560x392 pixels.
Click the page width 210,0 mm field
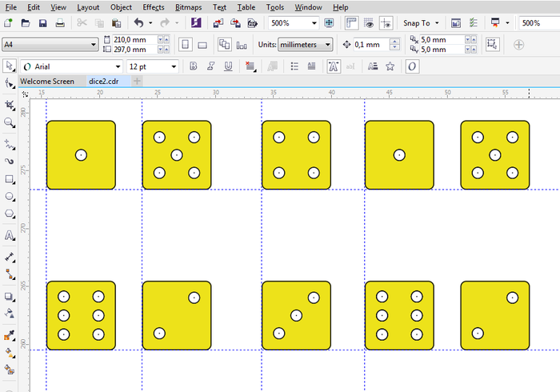tap(131, 40)
